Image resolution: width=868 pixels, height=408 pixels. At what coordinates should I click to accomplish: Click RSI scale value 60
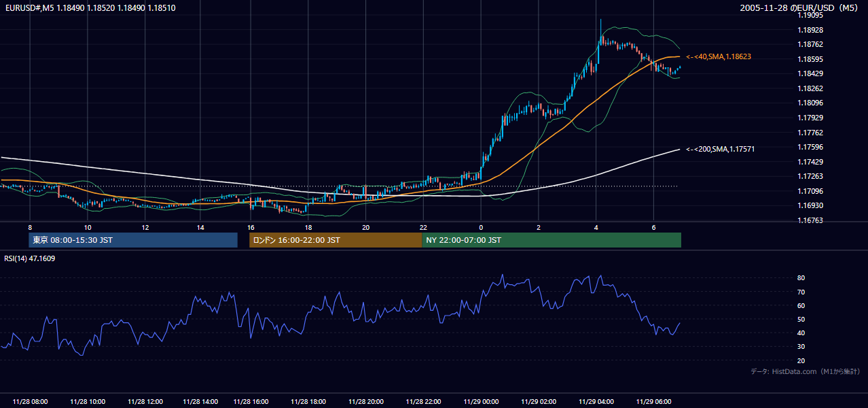point(801,305)
